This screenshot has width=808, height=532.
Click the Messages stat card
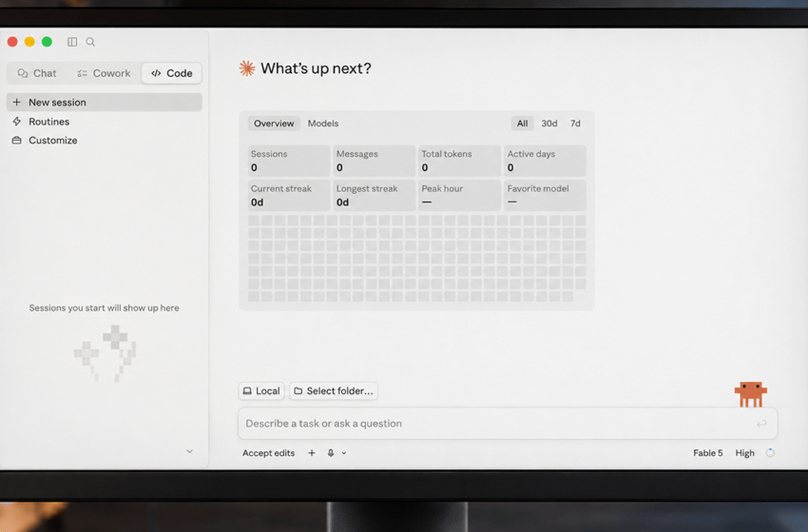tap(375, 161)
